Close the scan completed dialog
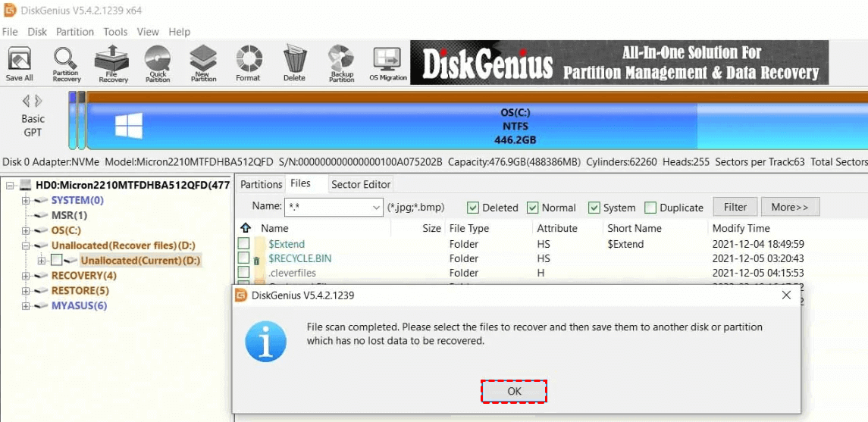 click(x=786, y=295)
